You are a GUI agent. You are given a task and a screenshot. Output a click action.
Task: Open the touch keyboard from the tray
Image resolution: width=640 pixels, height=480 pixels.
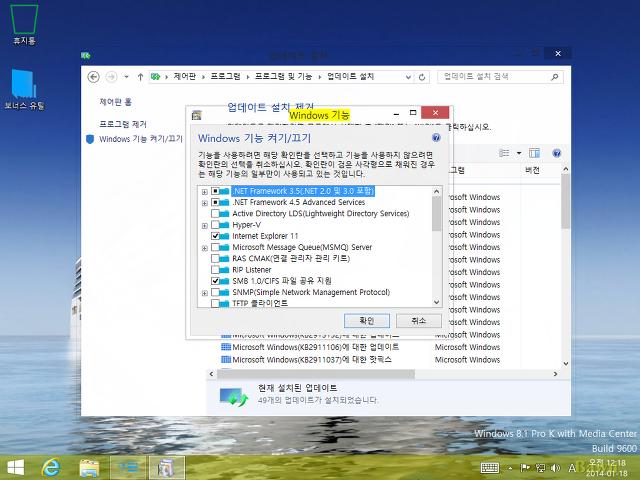point(490,468)
